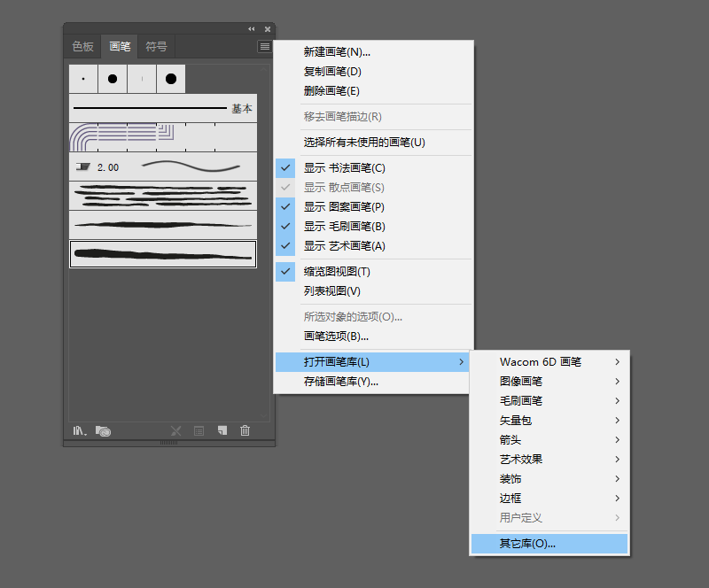Choose 其它库(O)... from the submenu
Screen dimensions: 709x588
pyautogui.click(x=549, y=544)
